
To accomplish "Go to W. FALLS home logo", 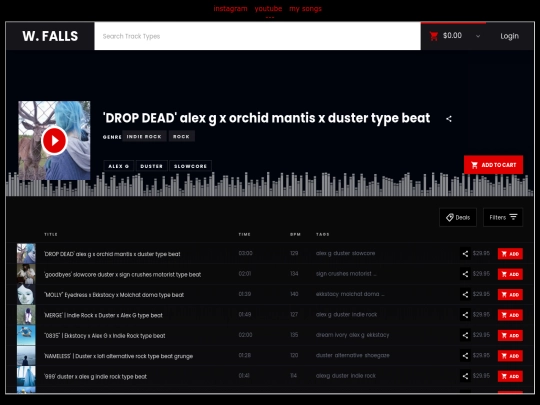I will [x=50, y=36].
